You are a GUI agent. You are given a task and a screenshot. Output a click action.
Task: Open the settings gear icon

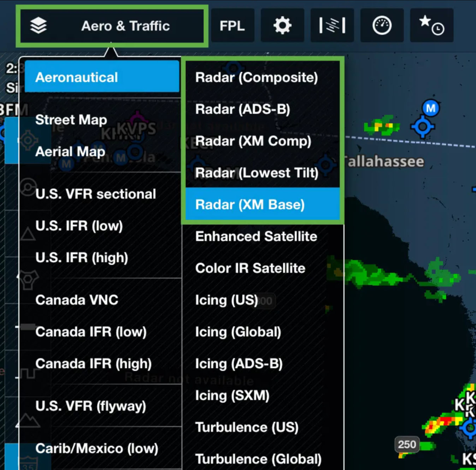coord(282,25)
